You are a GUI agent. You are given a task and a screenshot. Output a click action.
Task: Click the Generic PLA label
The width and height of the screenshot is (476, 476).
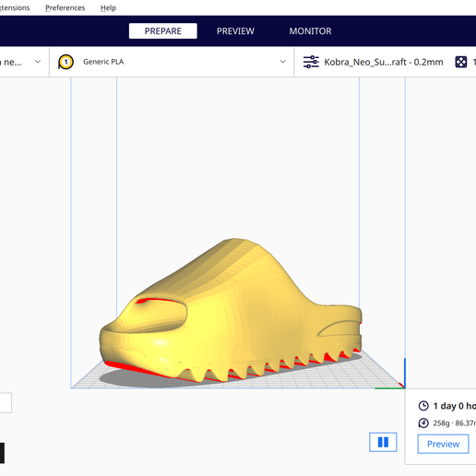[103, 62]
